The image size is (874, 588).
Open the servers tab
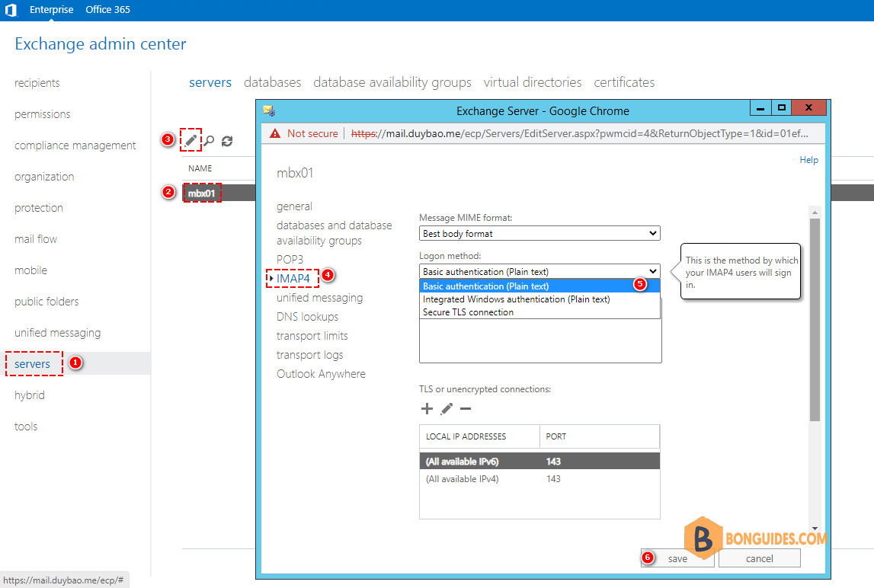210,82
